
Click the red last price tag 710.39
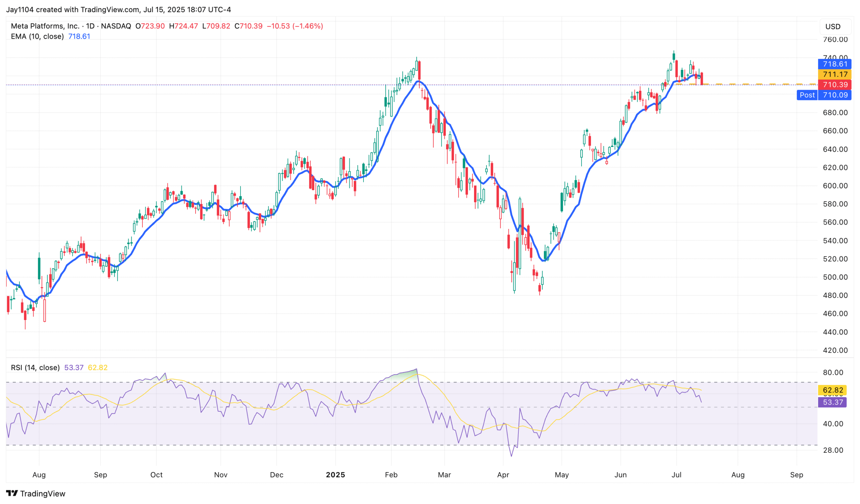coord(834,85)
